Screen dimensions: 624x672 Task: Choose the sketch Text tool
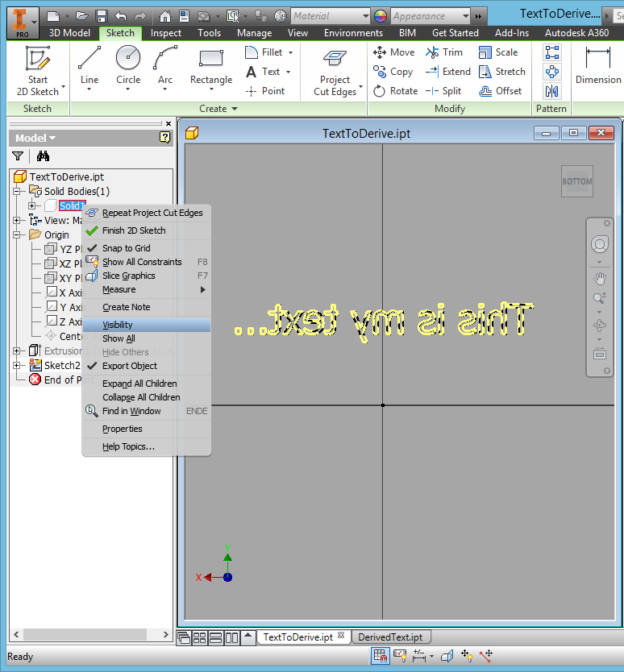tap(268, 72)
